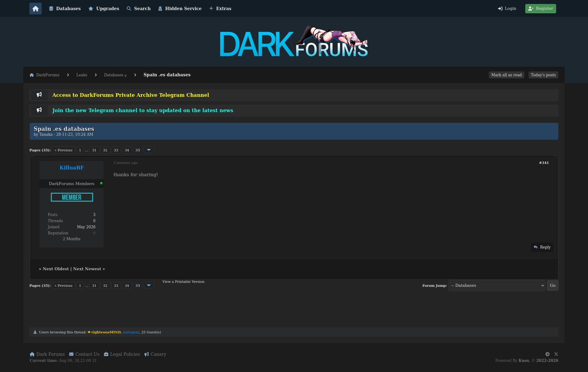Go to page 1 in the top pagination
The image size is (588, 372).
coord(80,150)
